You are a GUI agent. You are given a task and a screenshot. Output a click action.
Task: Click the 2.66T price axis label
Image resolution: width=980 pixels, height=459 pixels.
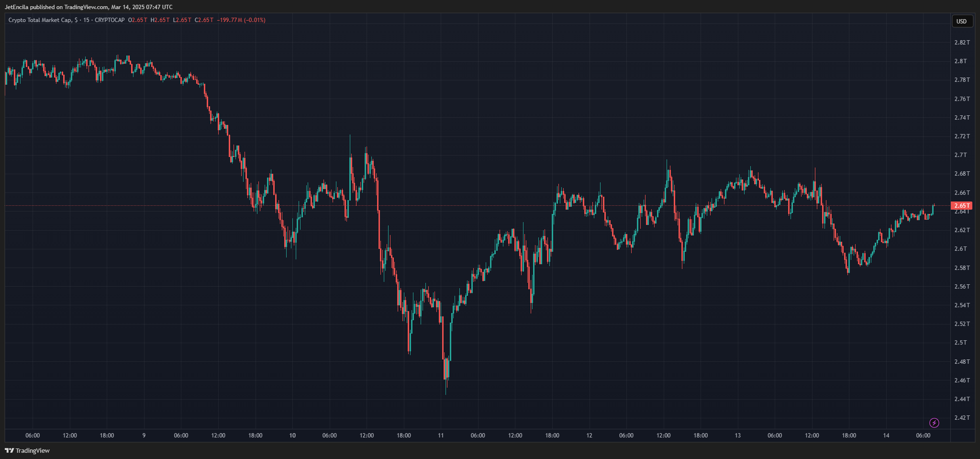962,193
